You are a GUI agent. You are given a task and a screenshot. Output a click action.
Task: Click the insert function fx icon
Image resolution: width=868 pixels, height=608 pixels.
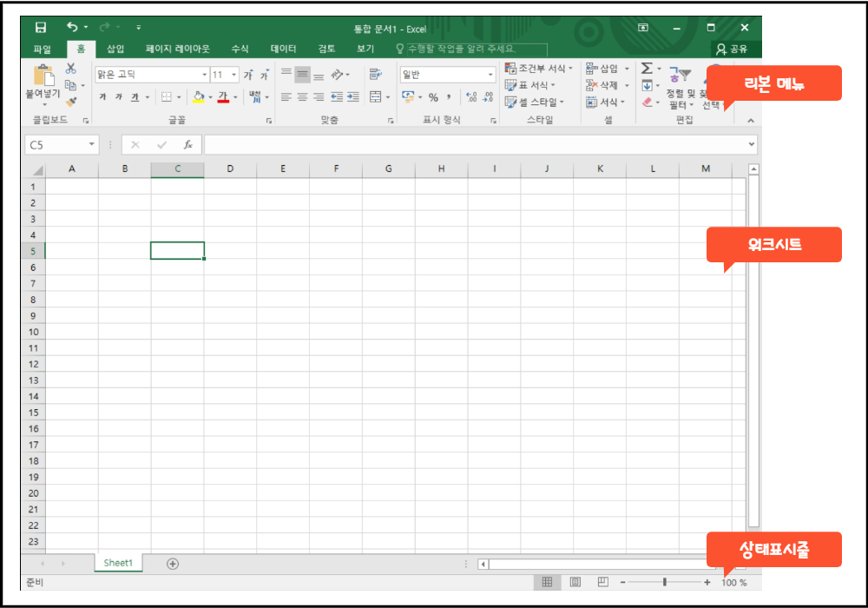[x=188, y=145]
